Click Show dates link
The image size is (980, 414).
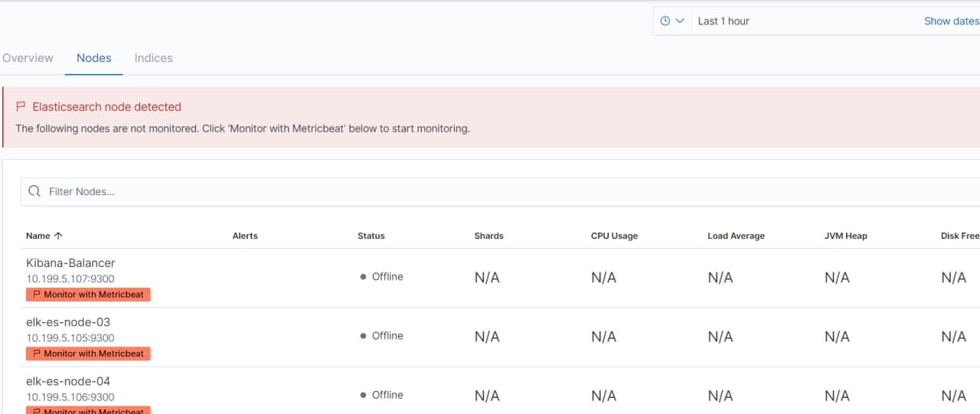tap(951, 21)
